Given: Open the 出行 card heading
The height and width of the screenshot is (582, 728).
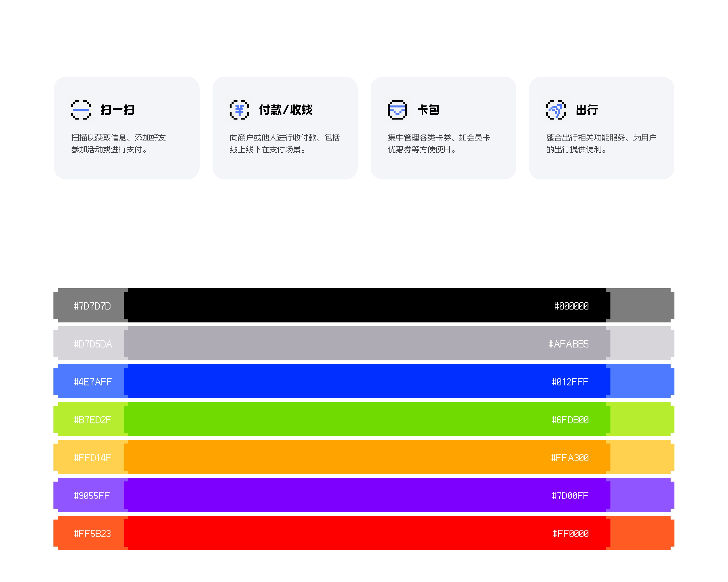Looking at the screenshot, I should (x=587, y=110).
